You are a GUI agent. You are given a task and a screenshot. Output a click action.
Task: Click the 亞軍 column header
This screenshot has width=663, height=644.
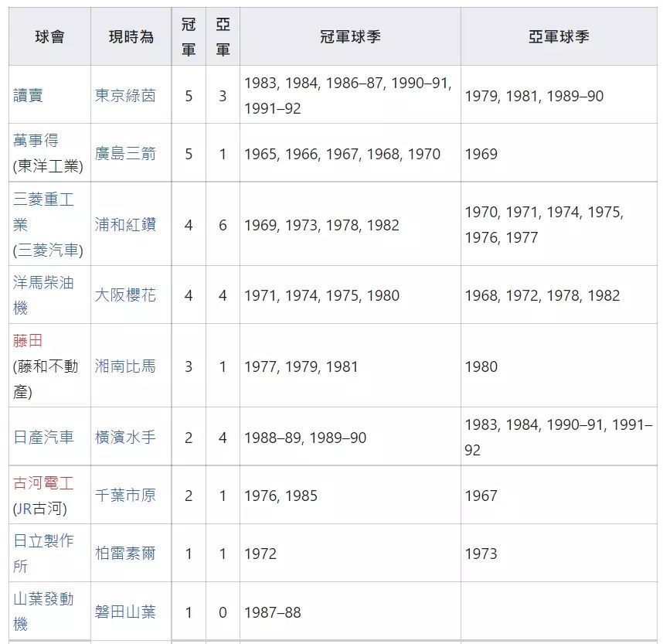[x=223, y=37]
